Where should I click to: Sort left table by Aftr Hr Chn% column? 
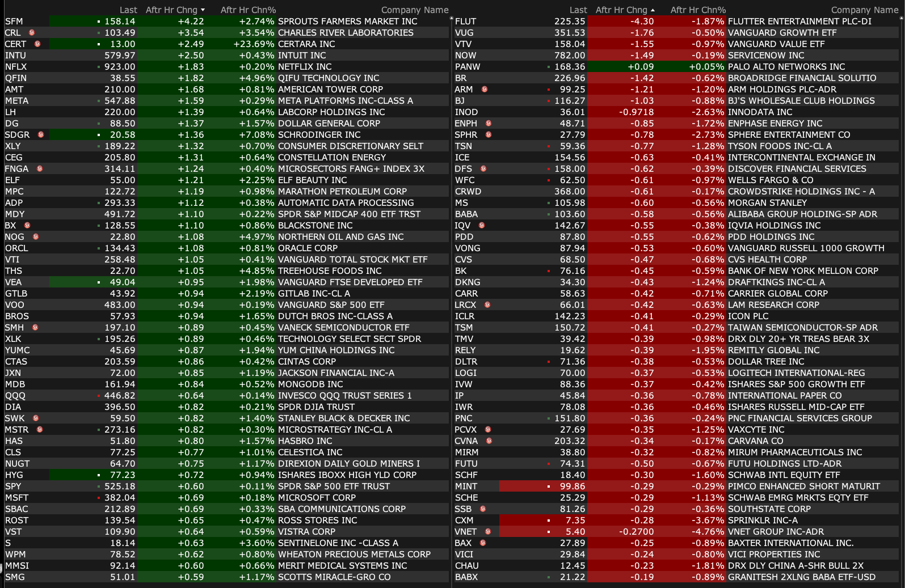[248, 10]
